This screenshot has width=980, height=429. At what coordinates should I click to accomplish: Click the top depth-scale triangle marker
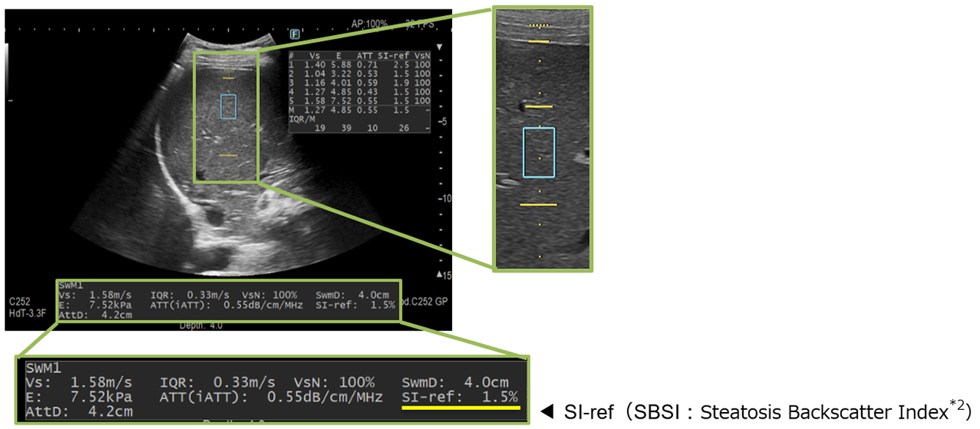click(439, 46)
